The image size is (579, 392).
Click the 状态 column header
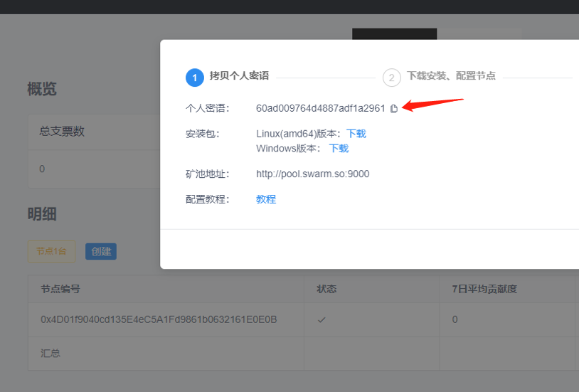click(326, 289)
